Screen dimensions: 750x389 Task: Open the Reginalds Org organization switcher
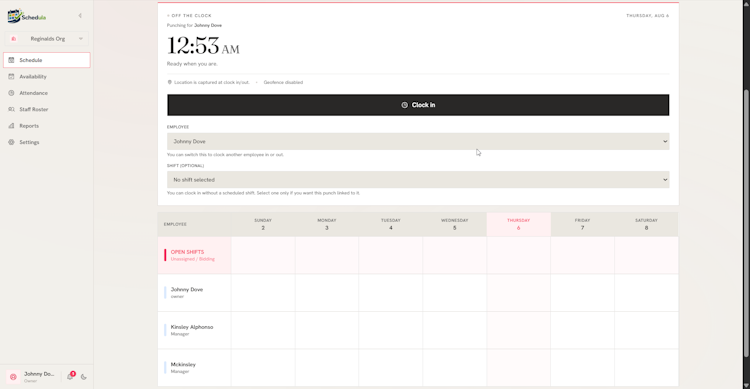coord(47,39)
